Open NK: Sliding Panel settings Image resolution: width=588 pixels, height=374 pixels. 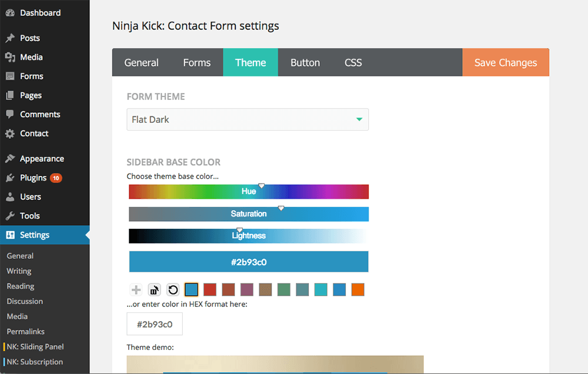35,346
